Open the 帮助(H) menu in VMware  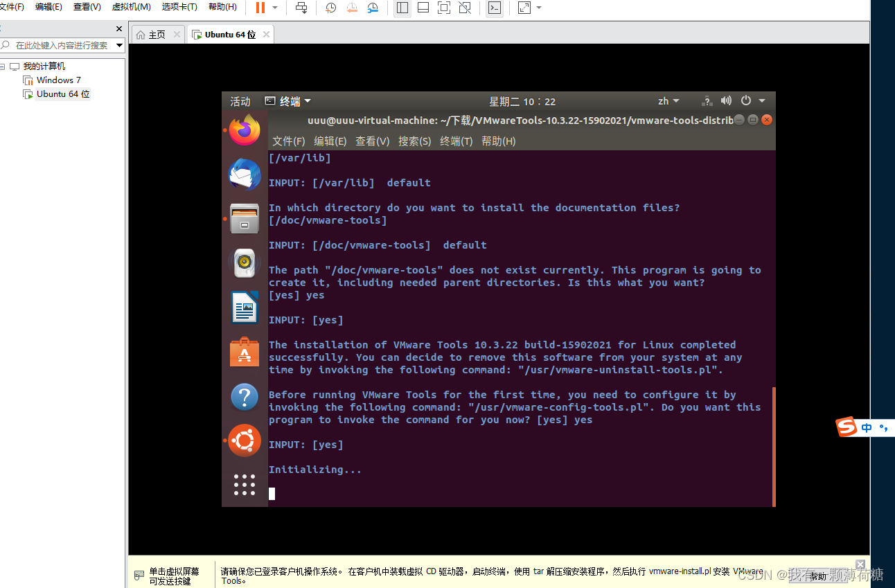(222, 7)
